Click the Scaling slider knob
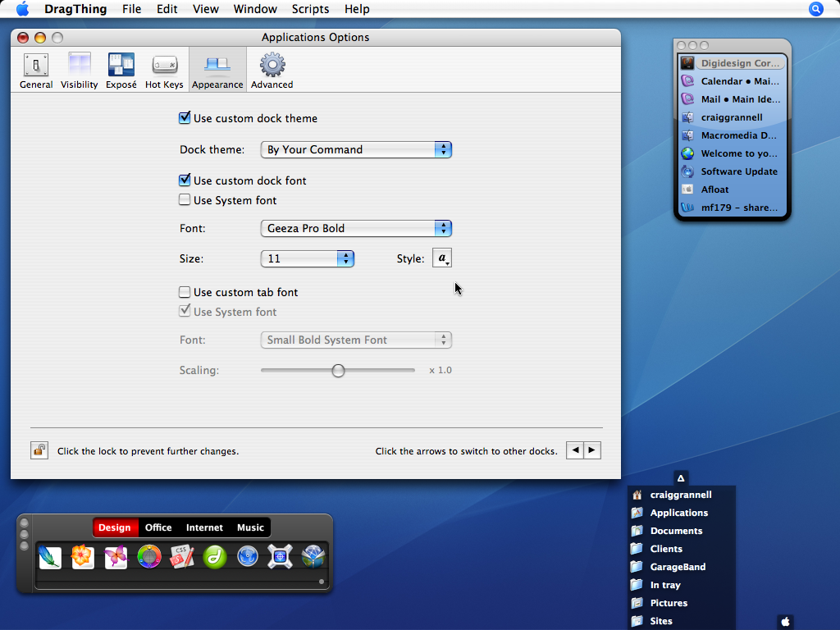Image resolution: width=840 pixels, height=630 pixels. [x=338, y=370]
